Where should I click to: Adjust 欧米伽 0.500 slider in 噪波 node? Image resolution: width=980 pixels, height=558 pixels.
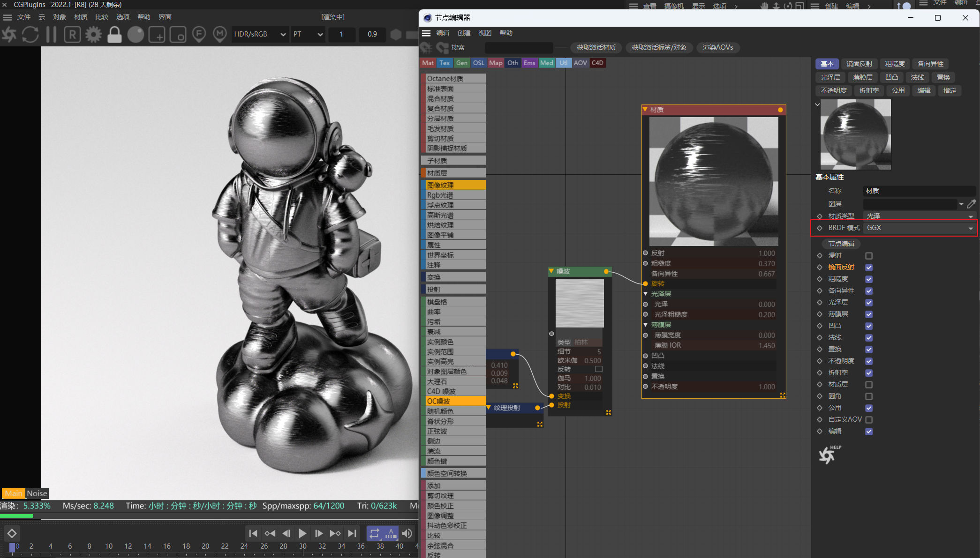pyautogui.click(x=579, y=360)
